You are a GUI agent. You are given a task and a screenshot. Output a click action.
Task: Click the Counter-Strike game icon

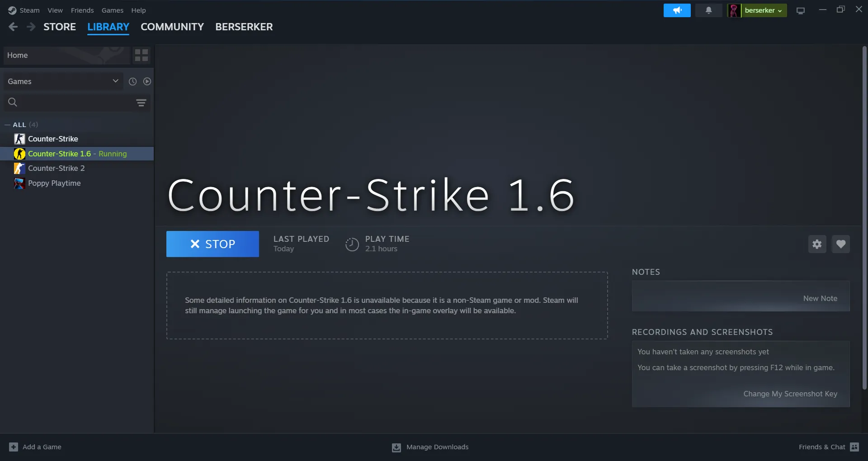pyautogui.click(x=19, y=139)
